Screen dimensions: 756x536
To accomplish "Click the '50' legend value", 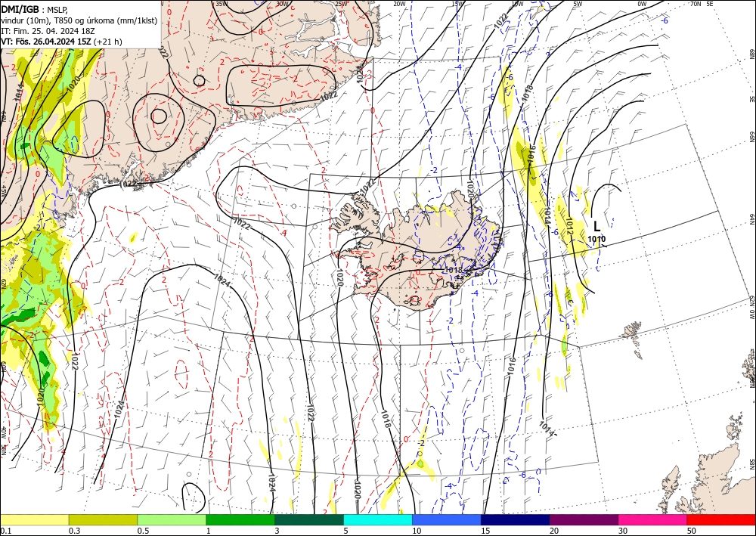I will (692, 531).
